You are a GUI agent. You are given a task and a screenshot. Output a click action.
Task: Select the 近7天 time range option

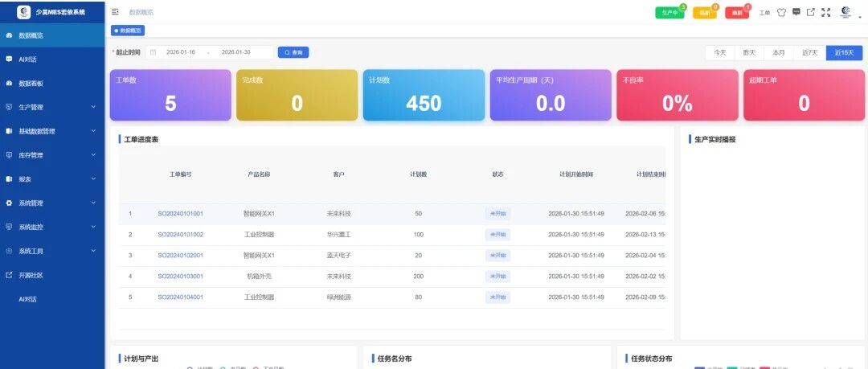coord(810,52)
